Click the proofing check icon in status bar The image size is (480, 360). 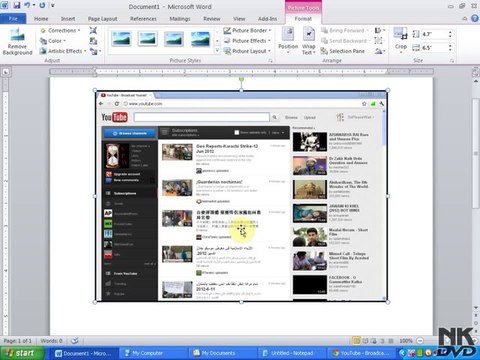pos(75,341)
